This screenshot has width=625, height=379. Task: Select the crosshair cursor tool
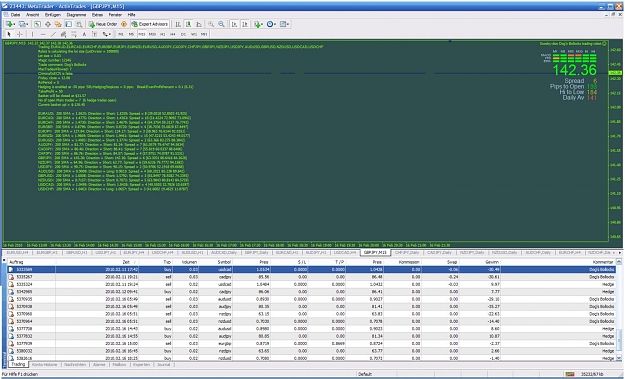(x=20, y=34)
